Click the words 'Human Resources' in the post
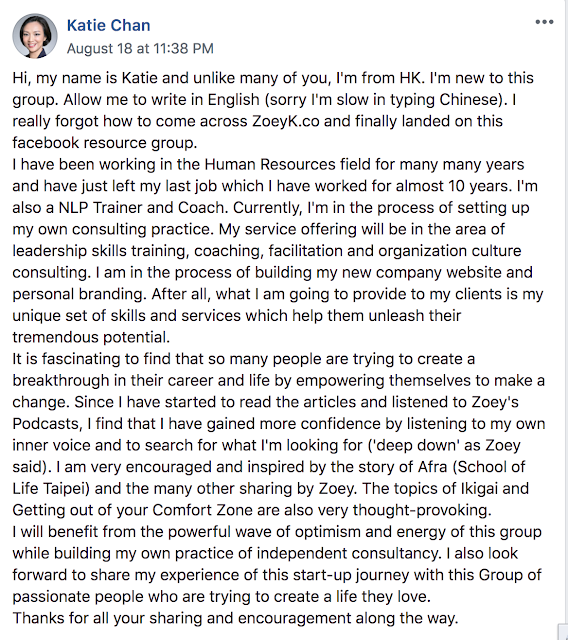 click(270, 164)
